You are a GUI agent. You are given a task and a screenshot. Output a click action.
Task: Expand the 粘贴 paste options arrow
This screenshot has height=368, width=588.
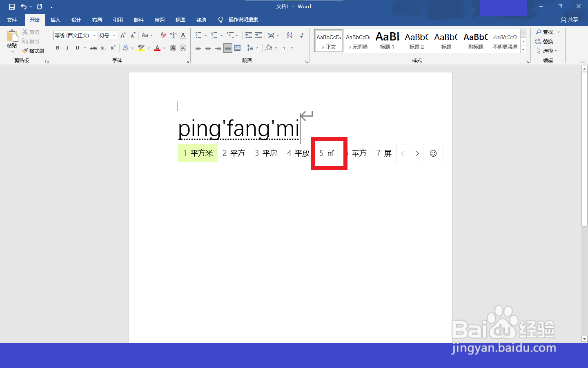12,52
